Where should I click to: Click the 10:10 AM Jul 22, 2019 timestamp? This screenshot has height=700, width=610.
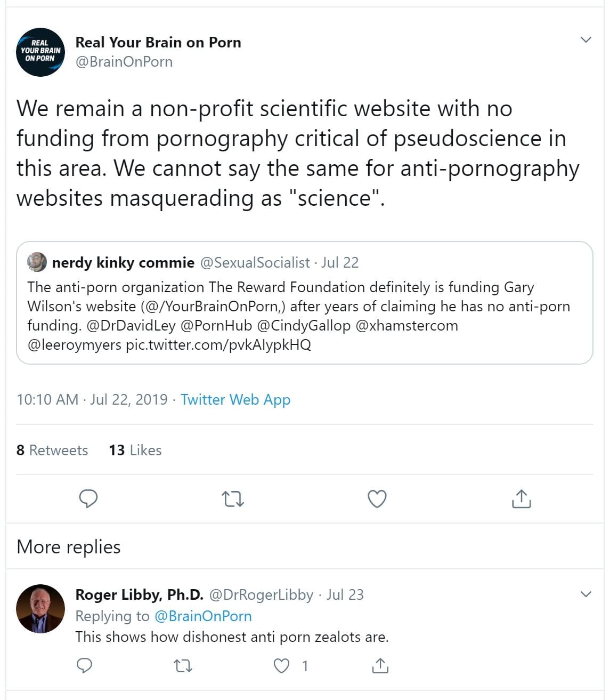click(x=92, y=399)
